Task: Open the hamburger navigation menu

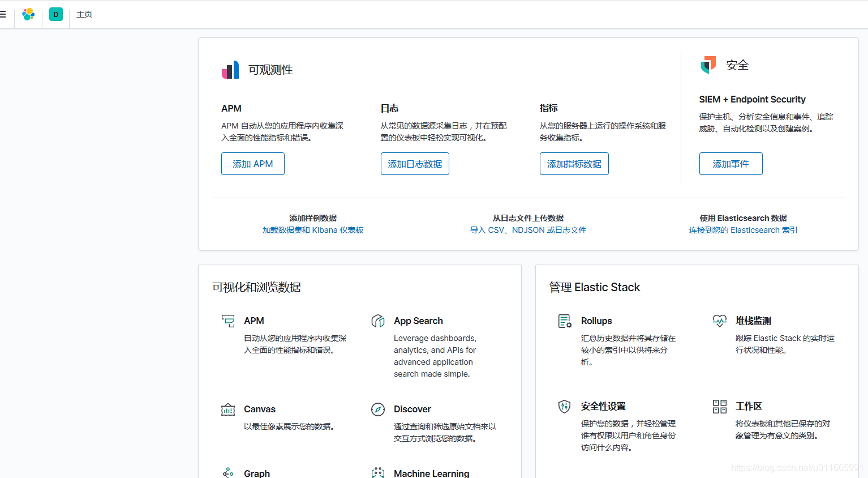Action: [3, 14]
